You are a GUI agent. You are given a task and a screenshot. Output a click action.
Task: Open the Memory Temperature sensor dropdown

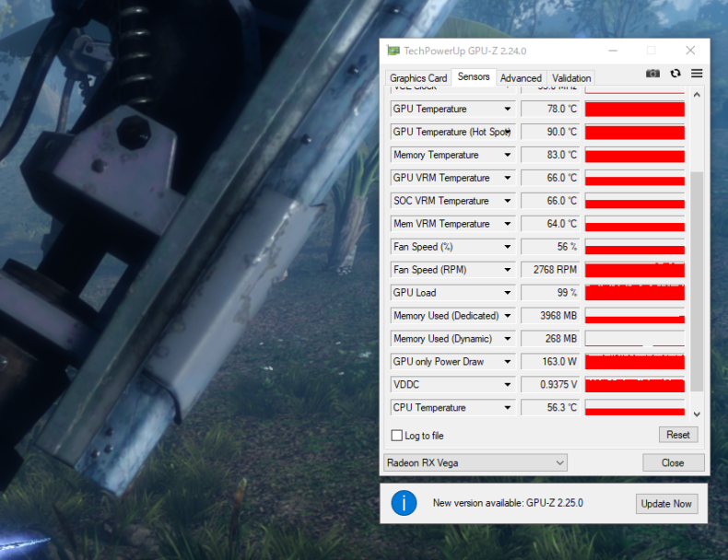tap(508, 155)
